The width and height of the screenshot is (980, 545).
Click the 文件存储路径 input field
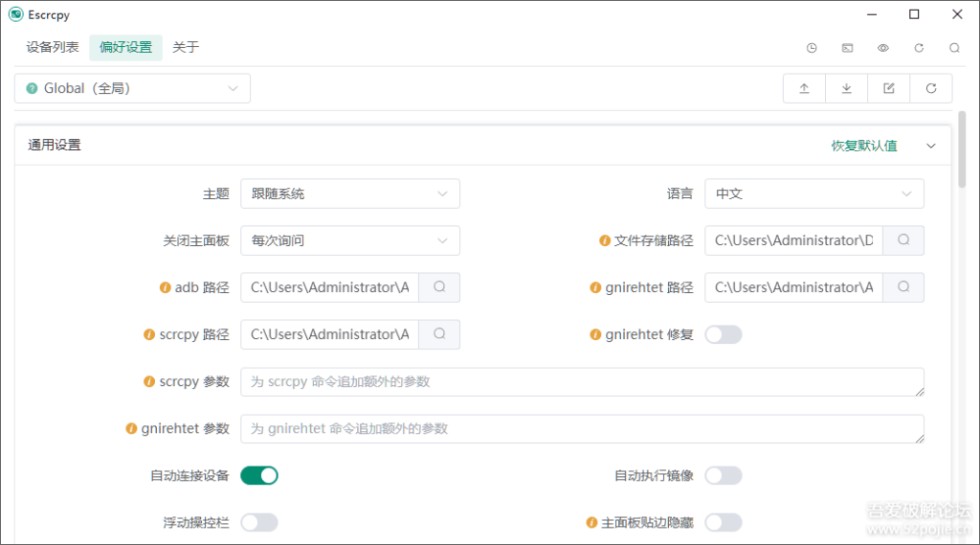793,240
